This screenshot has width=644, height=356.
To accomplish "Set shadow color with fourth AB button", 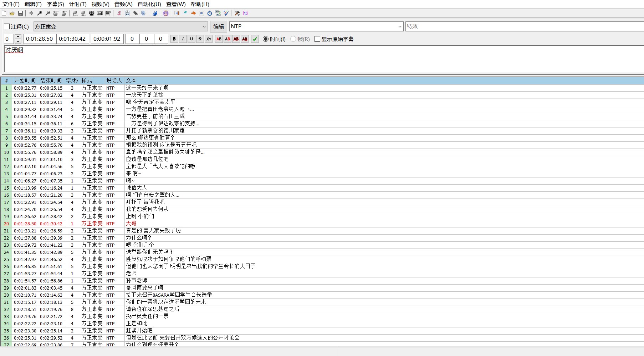I will [245, 39].
